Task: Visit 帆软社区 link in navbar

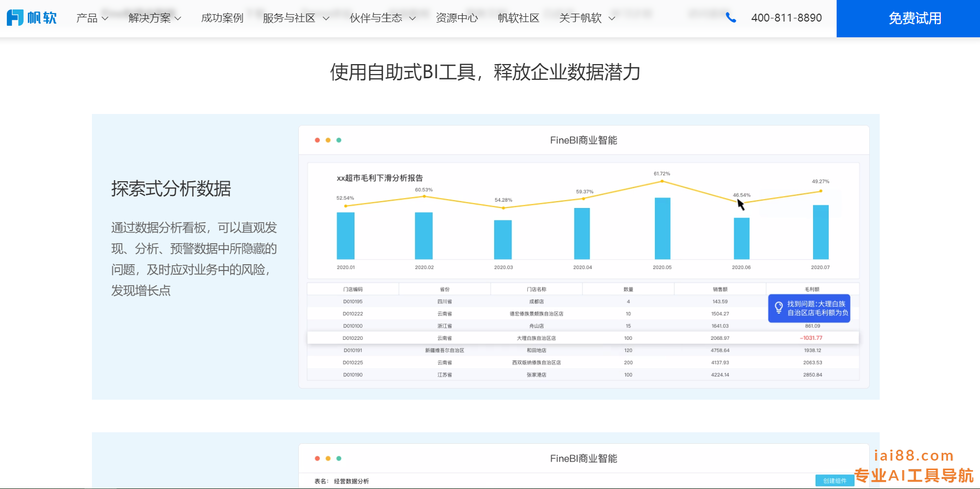Action: (x=518, y=18)
